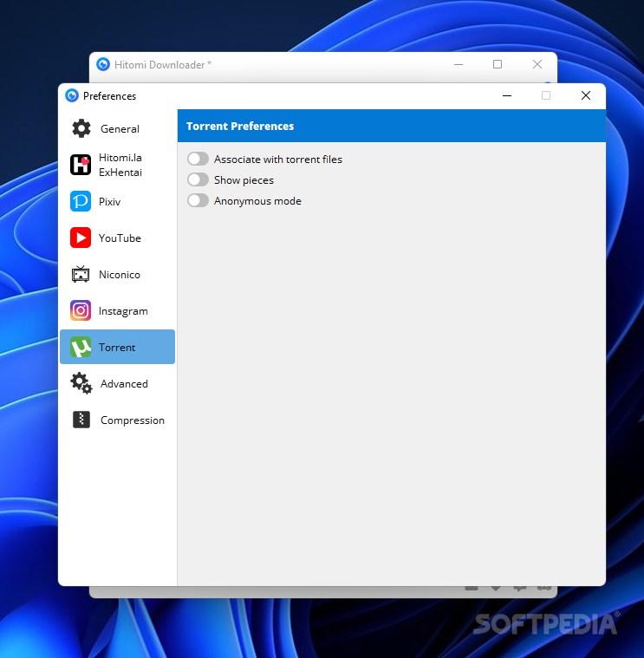Click the Compression zip icon
This screenshot has width=644, height=658.
81,420
